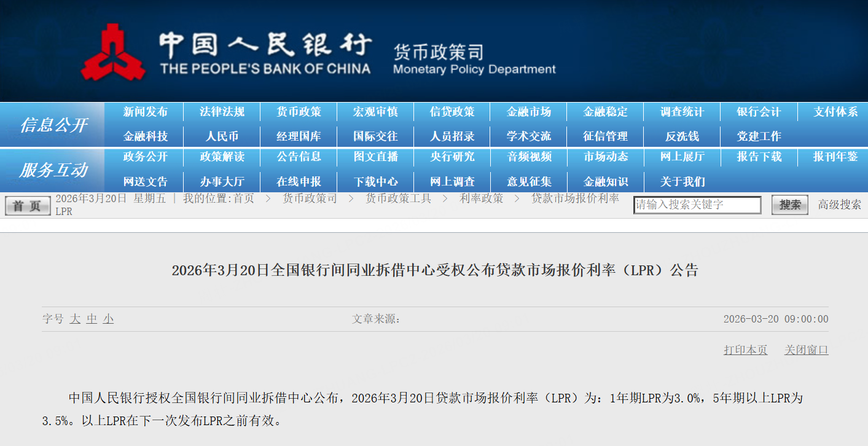The height and width of the screenshot is (446, 868).
Task: Click the 服务互动 section label
Action: tap(53, 170)
